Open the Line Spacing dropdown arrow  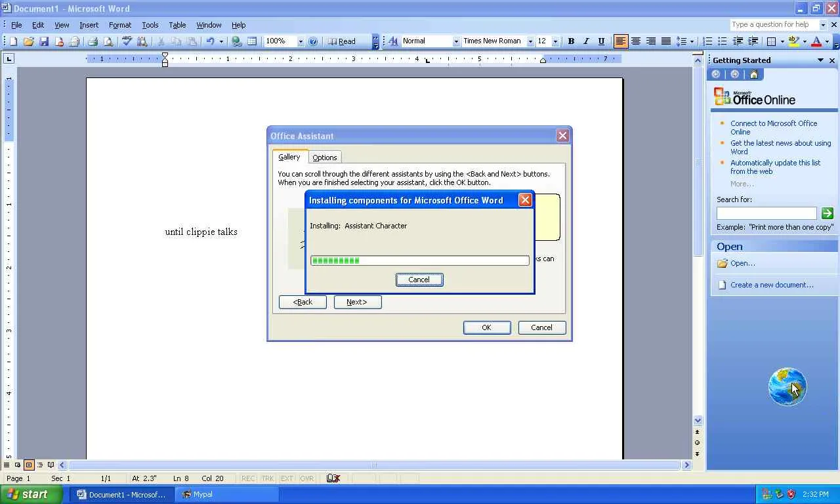coord(692,41)
